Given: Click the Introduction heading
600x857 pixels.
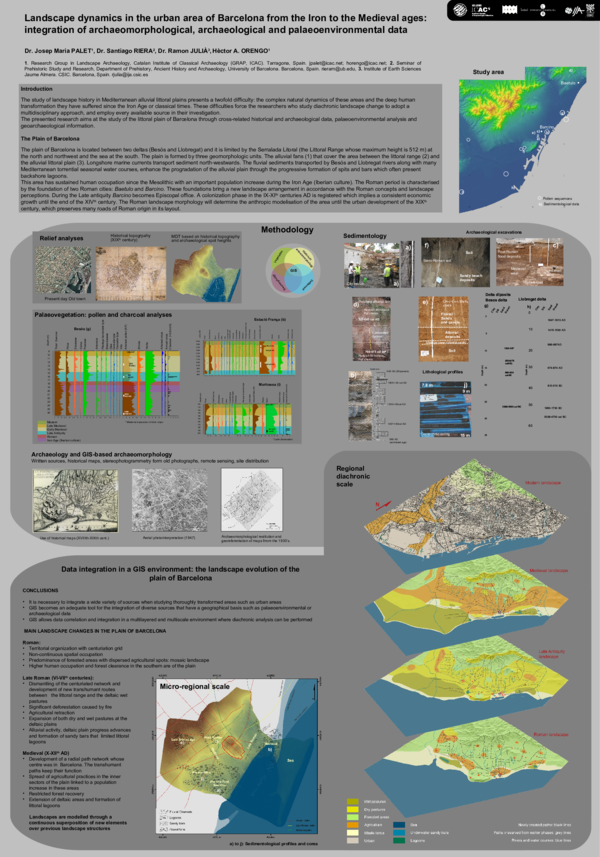Looking at the screenshot, I should click(x=37, y=89).
